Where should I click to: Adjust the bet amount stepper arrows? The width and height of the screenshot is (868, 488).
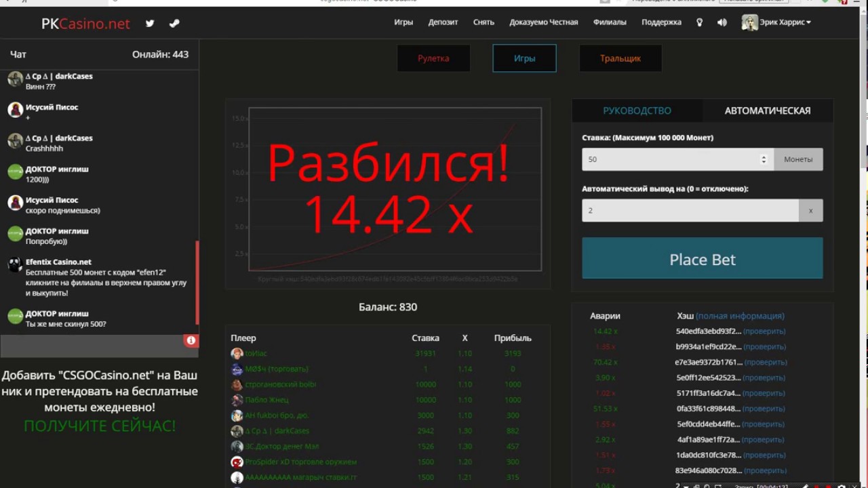tap(764, 159)
